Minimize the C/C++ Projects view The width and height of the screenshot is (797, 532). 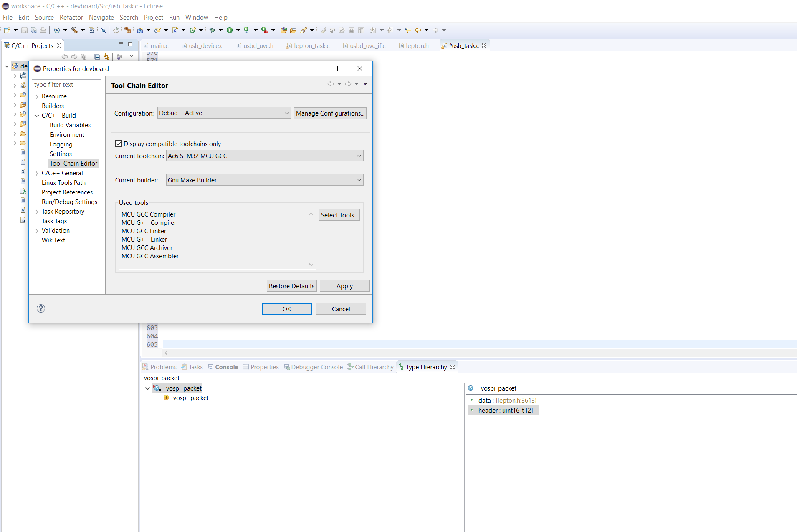point(121,44)
